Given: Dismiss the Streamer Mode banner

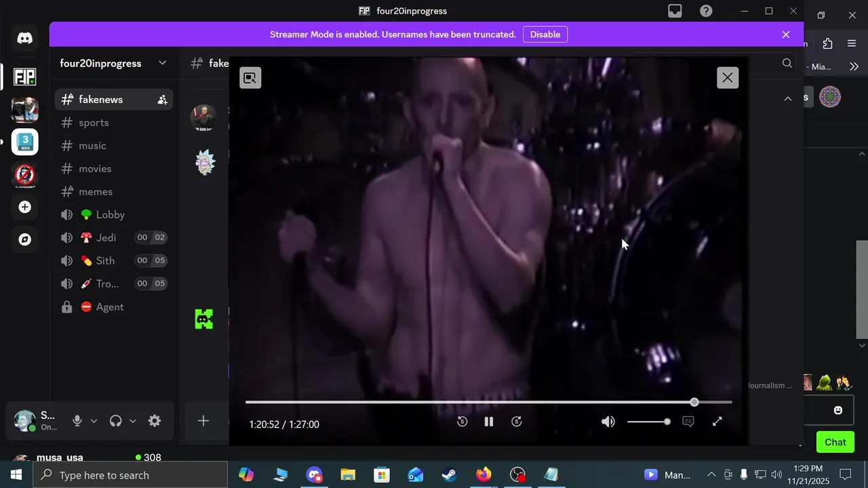Looking at the screenshot, I should pyautogui.click(x=786, y=35).
